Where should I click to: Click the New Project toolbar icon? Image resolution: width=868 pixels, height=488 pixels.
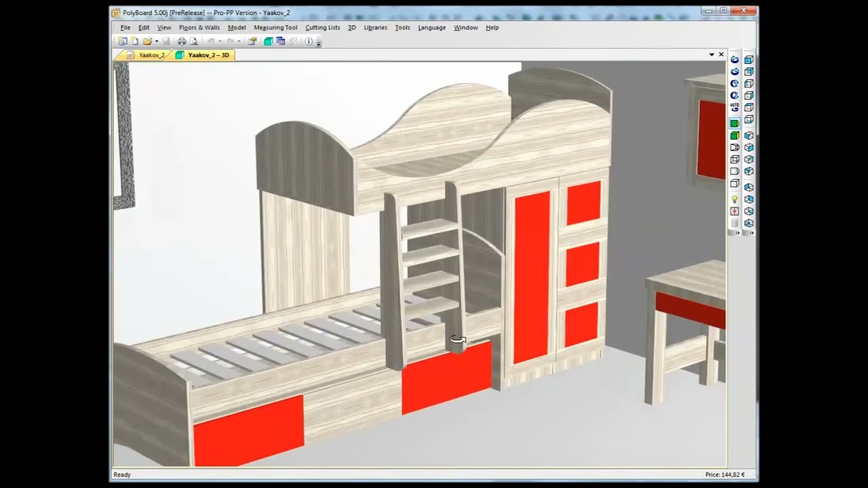click(x=123, y=41)
